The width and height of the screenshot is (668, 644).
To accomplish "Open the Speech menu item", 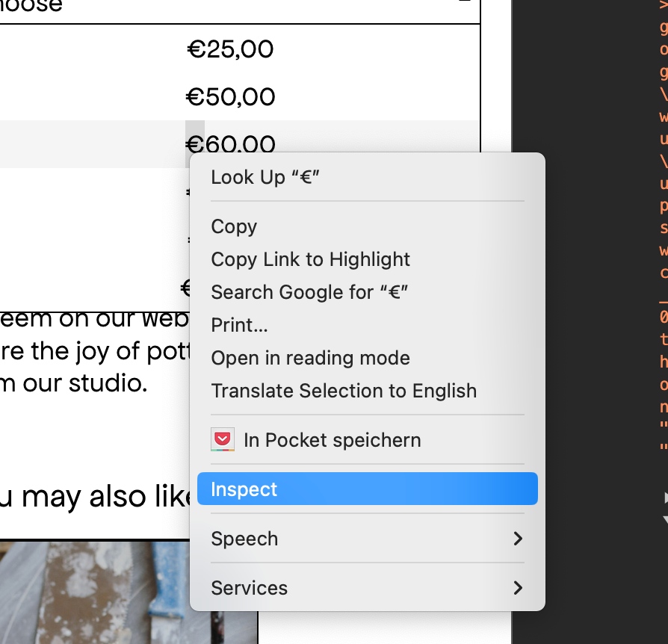I will (x=244, y=539).
